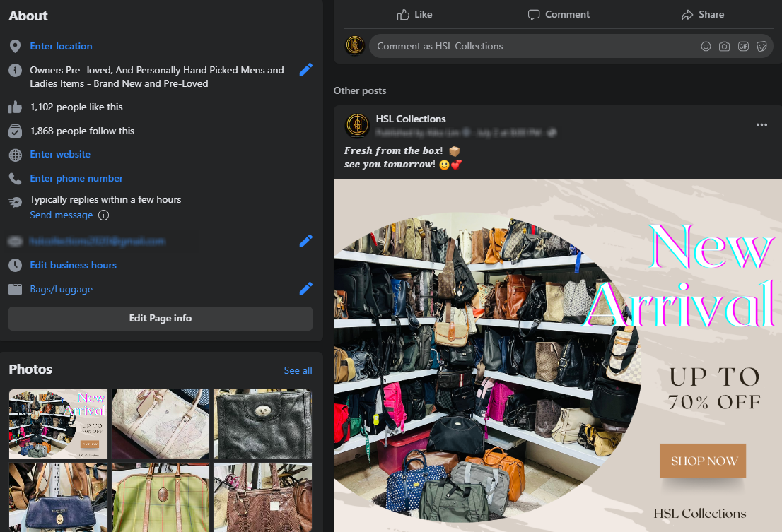Open the Bags/Luggage category link
The width and height of the screenshot is (782, 532).
(x=61, y=290)
